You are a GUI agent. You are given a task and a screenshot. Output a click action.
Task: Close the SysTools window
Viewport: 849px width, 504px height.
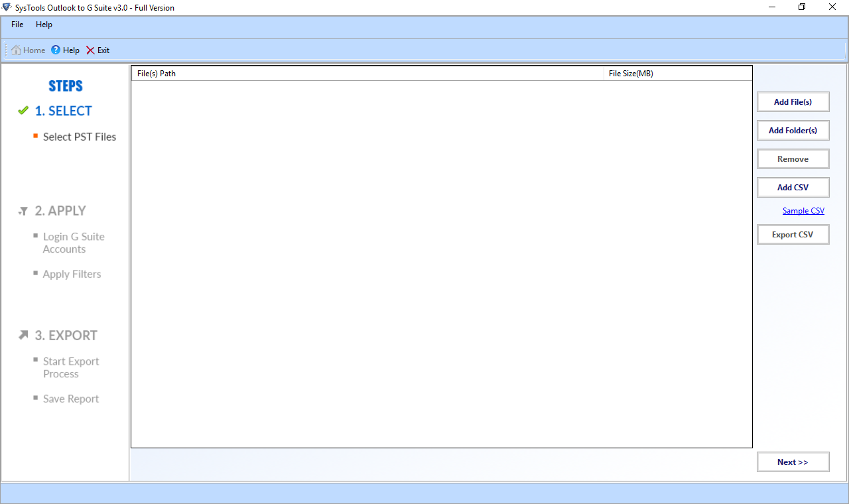[832, 7]
